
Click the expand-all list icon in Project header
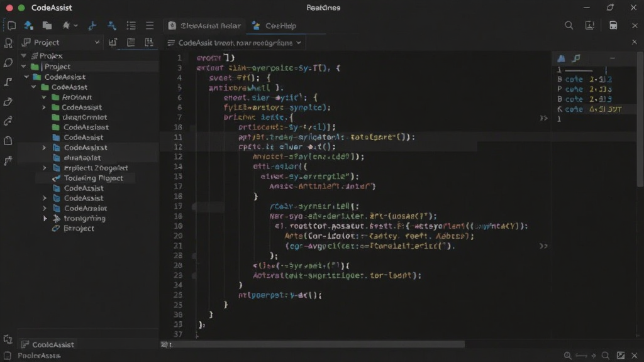point(131,42)
